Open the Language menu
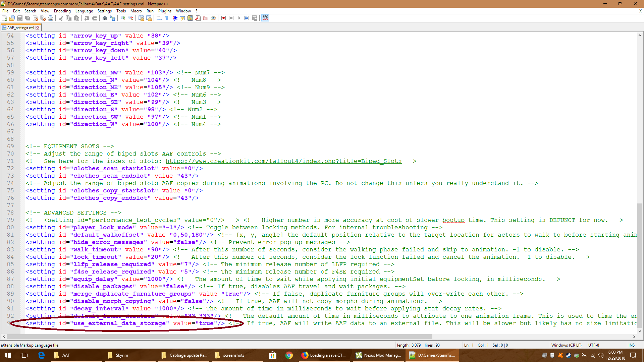The height and width of the screenshot is (362, 644). [x=84, y=11]
